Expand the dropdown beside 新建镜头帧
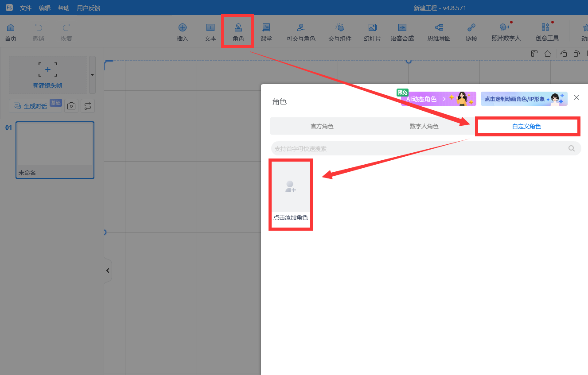The width and height of the screenshot is (588, 375). 92,74
